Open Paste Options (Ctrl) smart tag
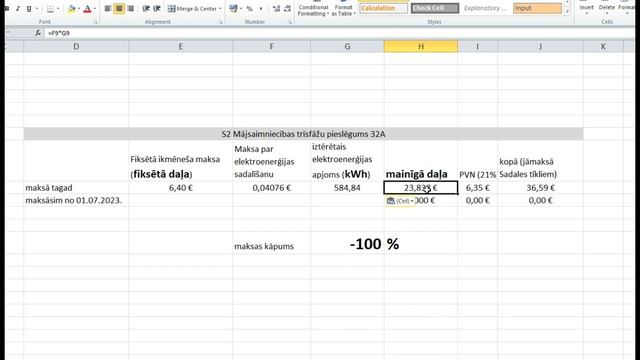Viewport: 640px width, 360px height. click(399, 201)
